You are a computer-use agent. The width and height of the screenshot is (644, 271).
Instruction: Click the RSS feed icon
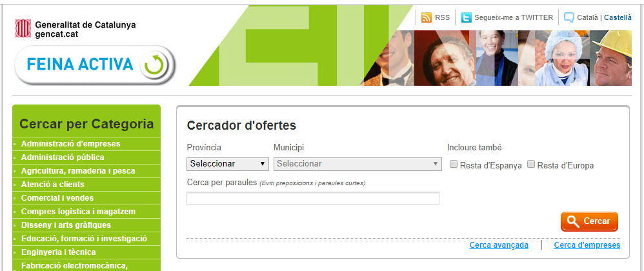(426, 17)
